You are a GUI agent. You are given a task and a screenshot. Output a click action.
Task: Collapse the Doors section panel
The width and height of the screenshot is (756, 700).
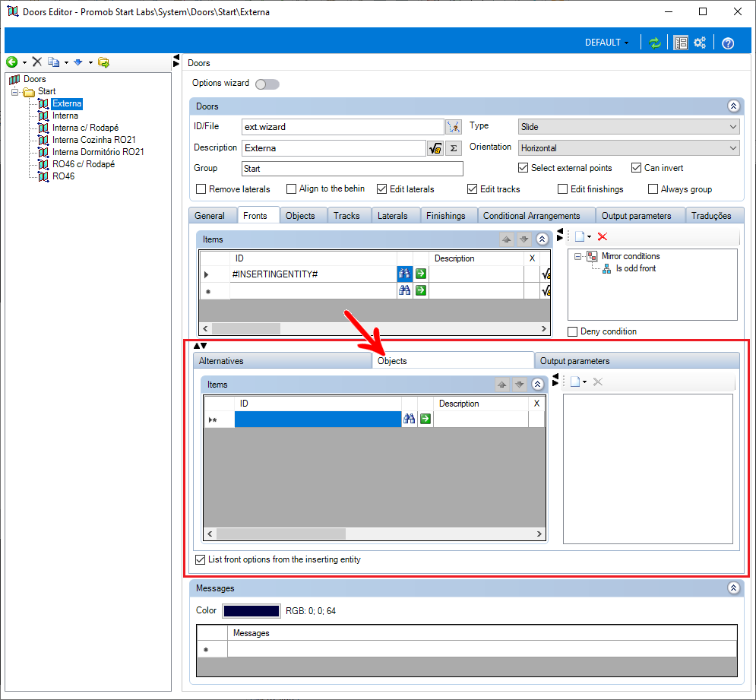733,106
